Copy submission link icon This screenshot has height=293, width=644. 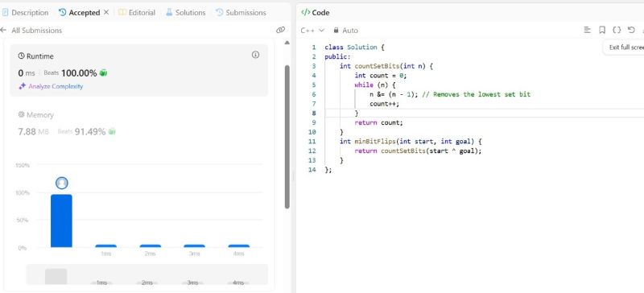coord(280,30)
